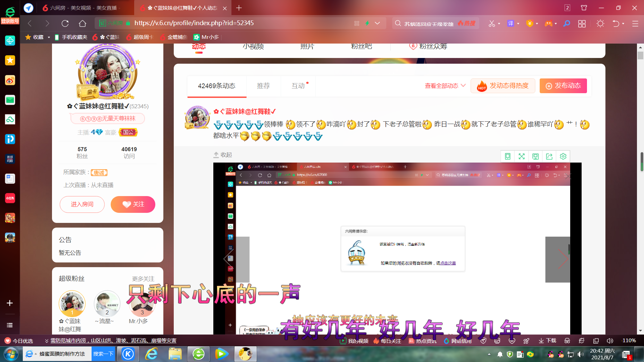The width and height of the screenshot is (644, 362).
Task: Click system tray volume icon
Action: pyautogui.click(x=581, y=354)
